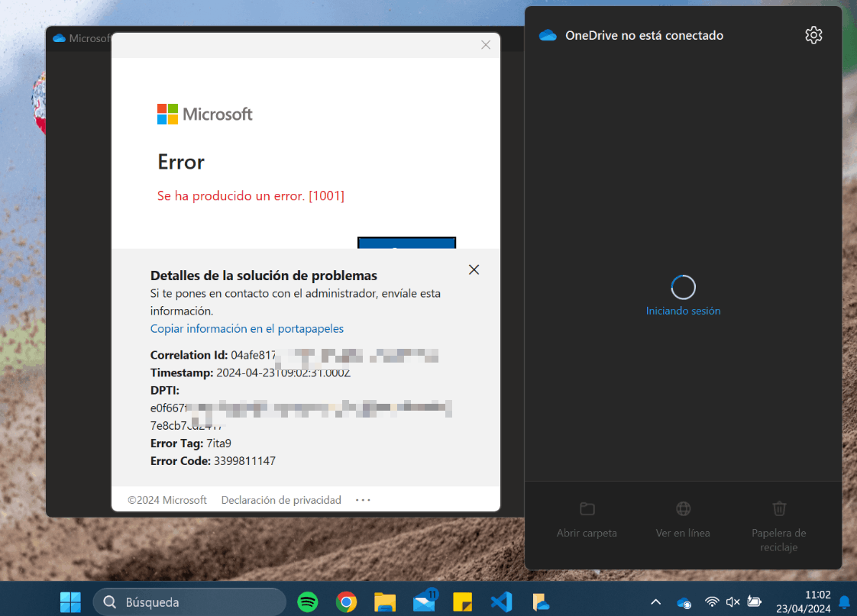Click the Timestamp value line
The height and width of the screenshot is (616, 857).
251,373
